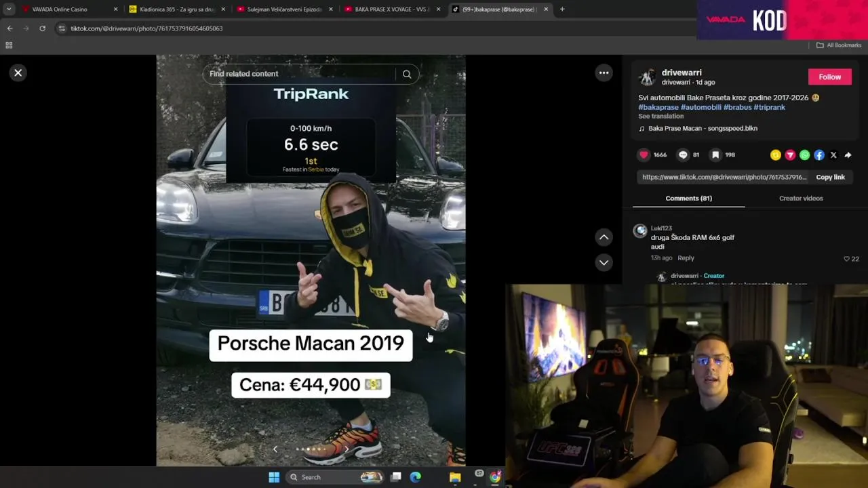Share the post to X
The image size is (868, 488).
[833, 155]
